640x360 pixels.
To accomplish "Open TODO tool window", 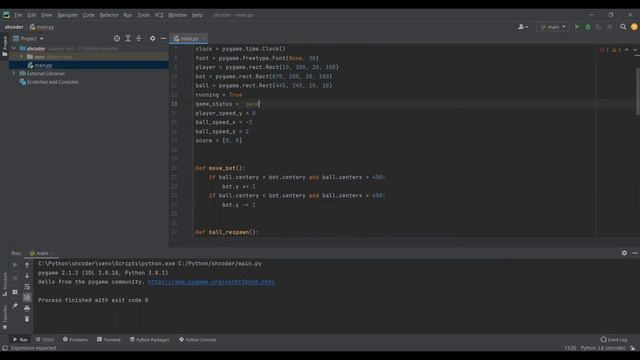I will coord(45,340).
